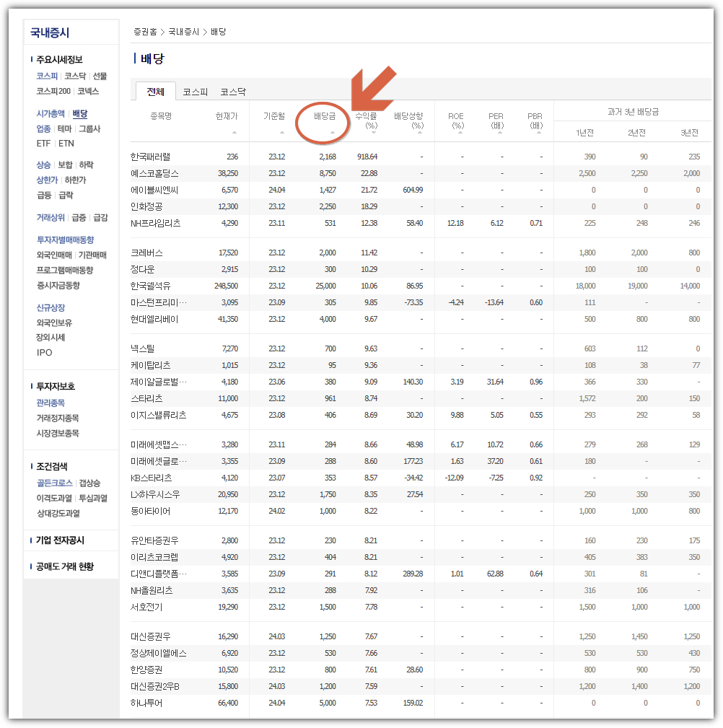Viewport: 723px width, 728px height.
Task: Open stock 인화정공
Action: point(146,206)
